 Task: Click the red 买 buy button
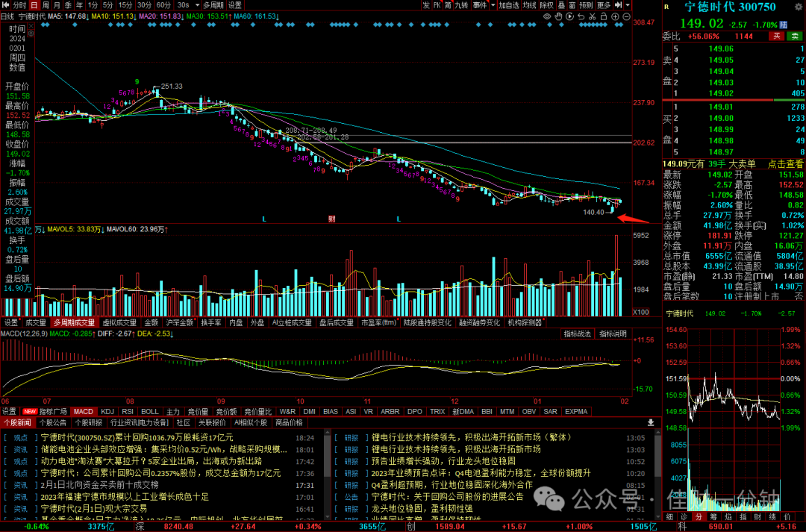pyautogui.click(x=777, y=36)
